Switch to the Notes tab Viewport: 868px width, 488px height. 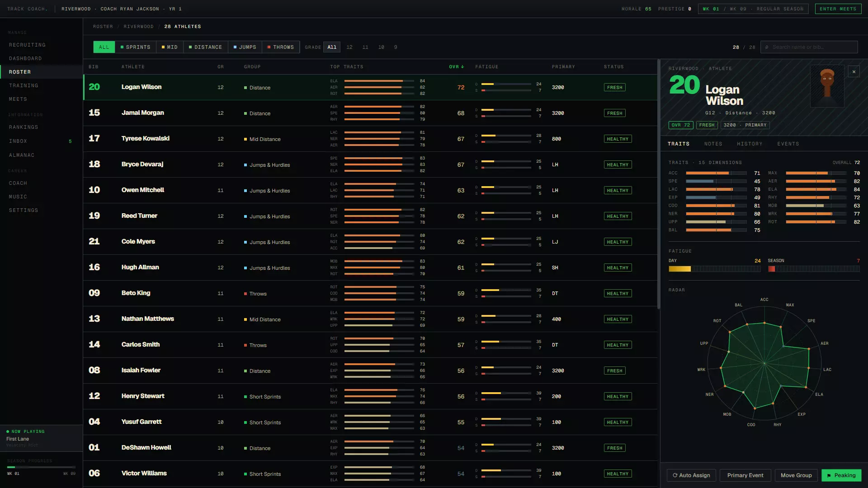(x=713, y=144)
